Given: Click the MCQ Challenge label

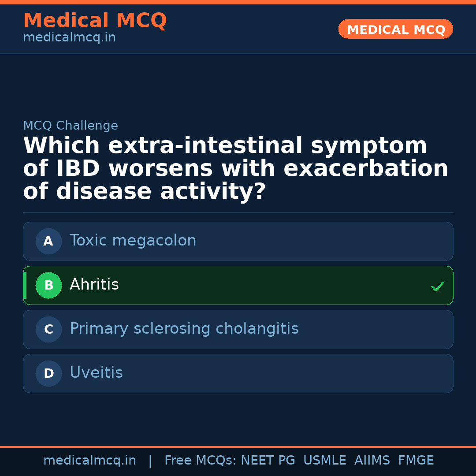Looking at the screenshot, I should (71, 126).
